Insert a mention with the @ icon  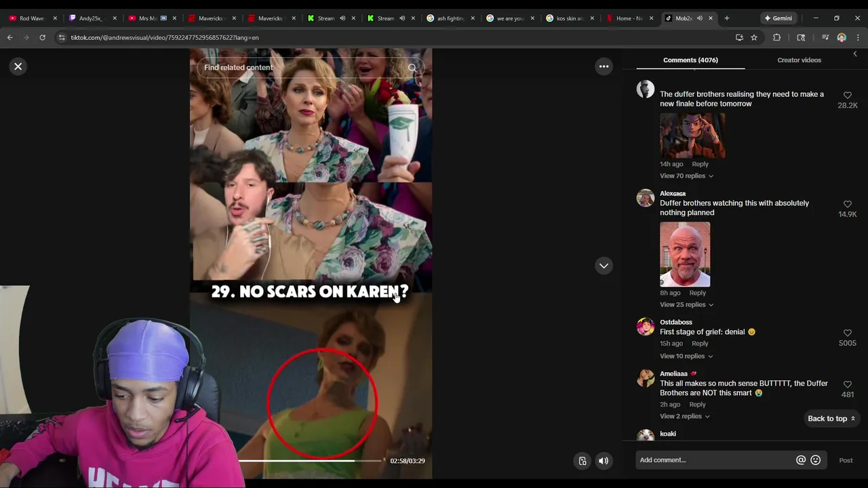tap(801, 460)
